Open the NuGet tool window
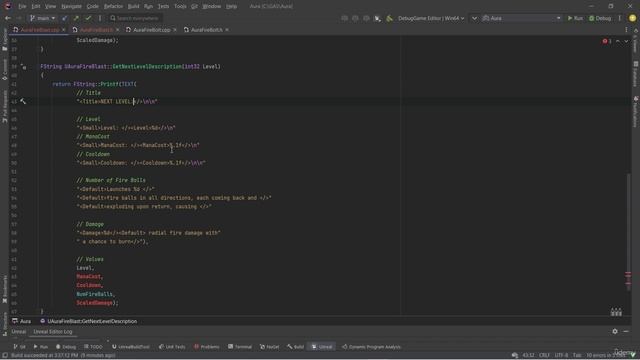640x360 pixels. pos(269,347)
